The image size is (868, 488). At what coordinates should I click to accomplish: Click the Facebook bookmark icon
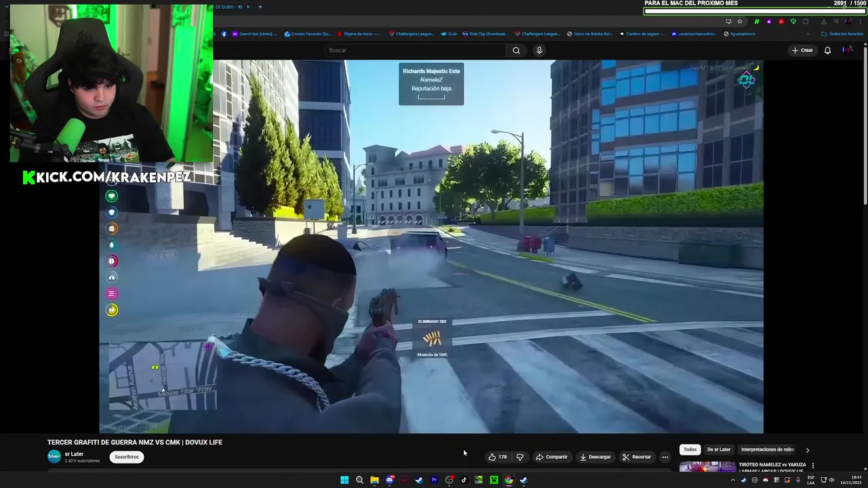(224, 33)
